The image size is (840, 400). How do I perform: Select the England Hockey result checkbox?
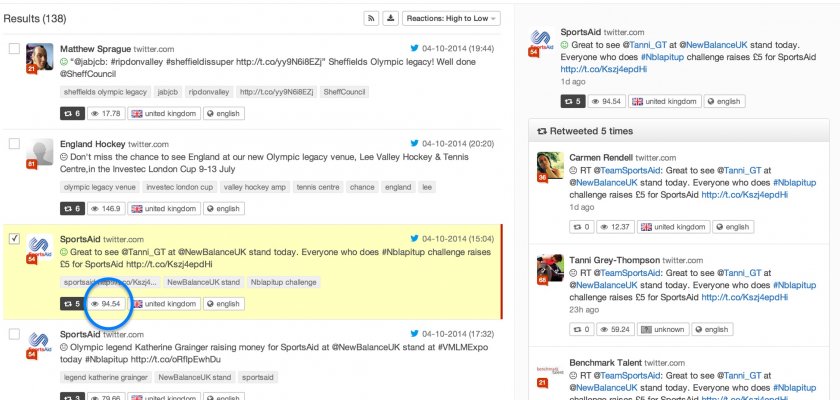tap(14, 144)
